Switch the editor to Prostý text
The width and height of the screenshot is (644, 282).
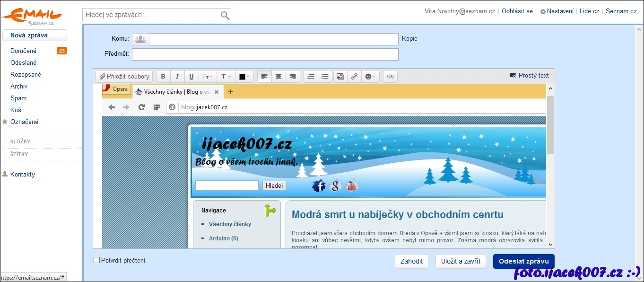(x=529, y=76)
